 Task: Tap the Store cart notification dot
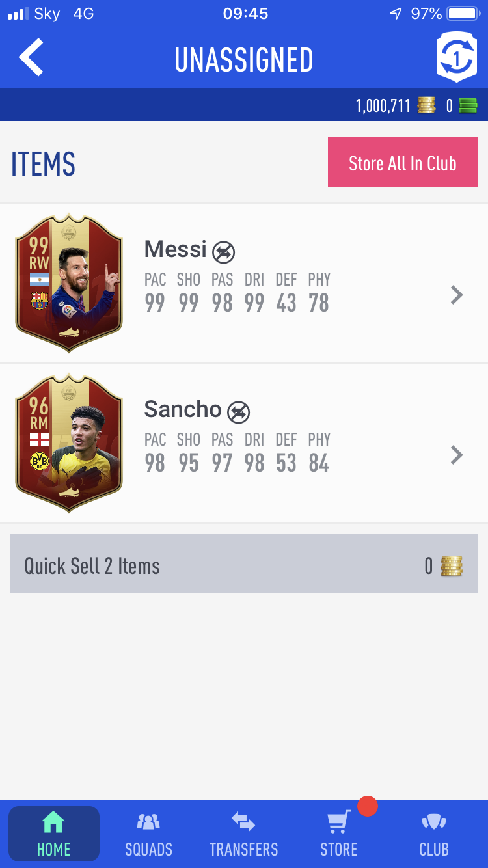[x=368, y=806]
